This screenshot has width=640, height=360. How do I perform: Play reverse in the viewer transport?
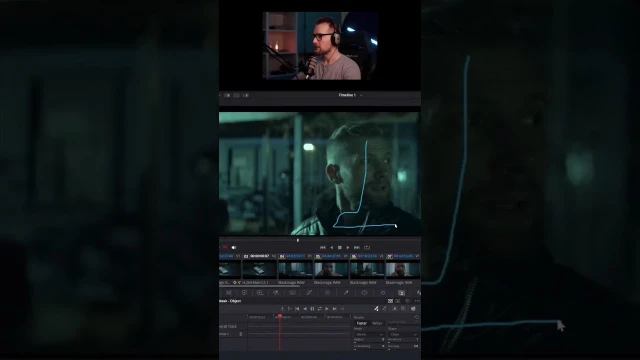click(331, 247)
